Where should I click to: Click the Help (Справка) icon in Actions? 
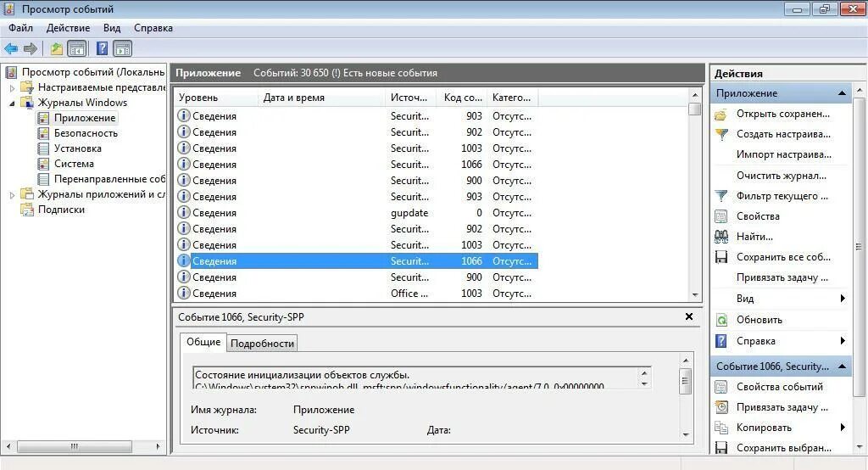pos(721,341)
